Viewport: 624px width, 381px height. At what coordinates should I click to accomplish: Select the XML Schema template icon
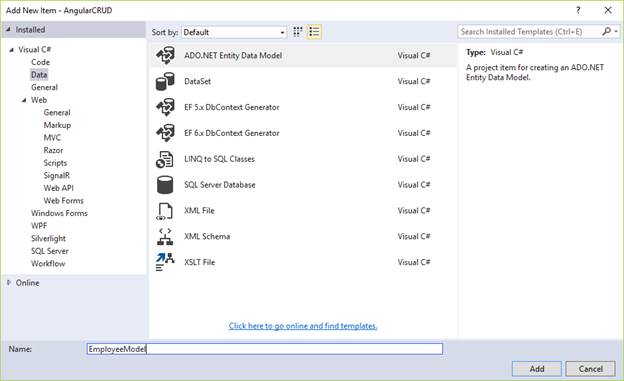(x=165, y=236)
